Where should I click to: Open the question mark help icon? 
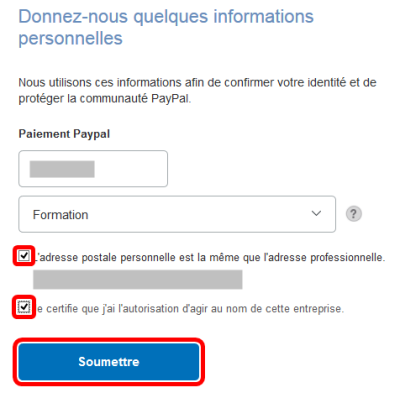click(353, 214)
